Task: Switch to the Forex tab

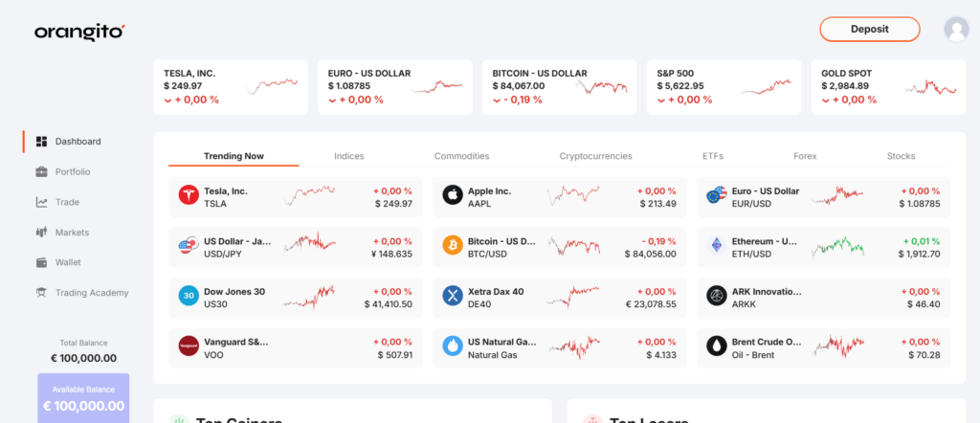Action: [x=805, y=156]
